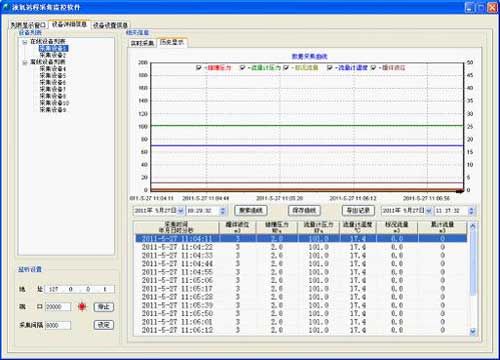500x360 pixels.
Task: Click the 标况流量 column header
Action: (397, 227)
